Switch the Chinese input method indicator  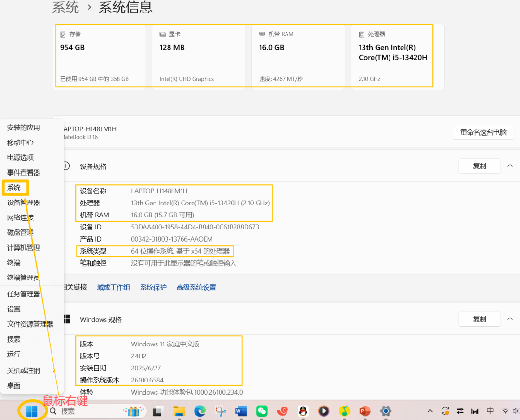(490, 411)
